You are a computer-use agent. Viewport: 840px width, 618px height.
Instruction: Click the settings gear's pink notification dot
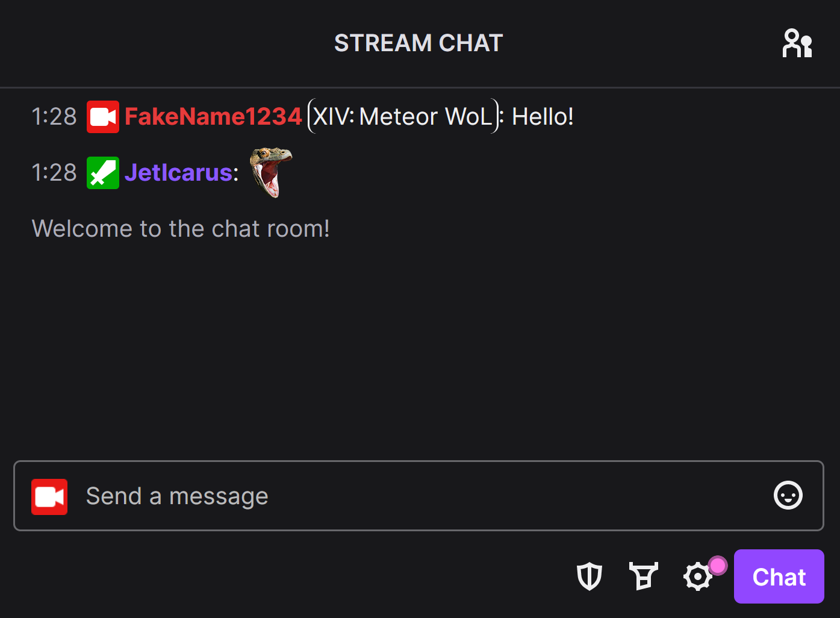[718, 565]
